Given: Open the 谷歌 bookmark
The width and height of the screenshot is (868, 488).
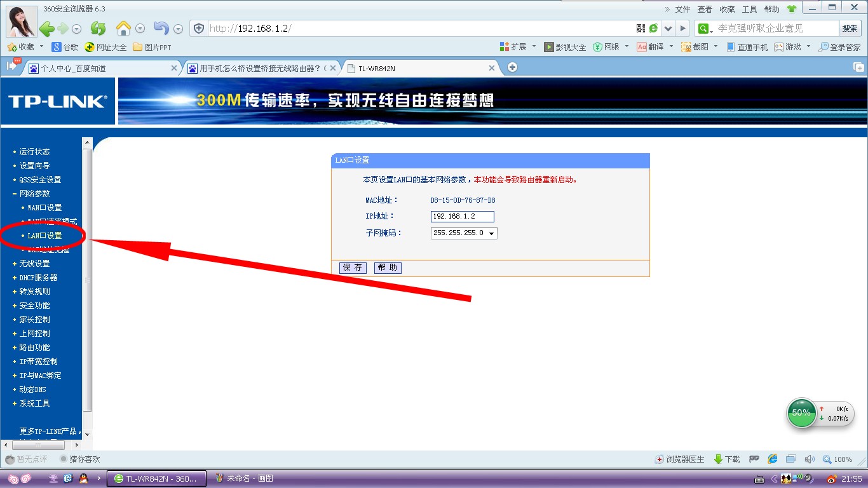Looking at the screenshot, I should click(65, 47).
